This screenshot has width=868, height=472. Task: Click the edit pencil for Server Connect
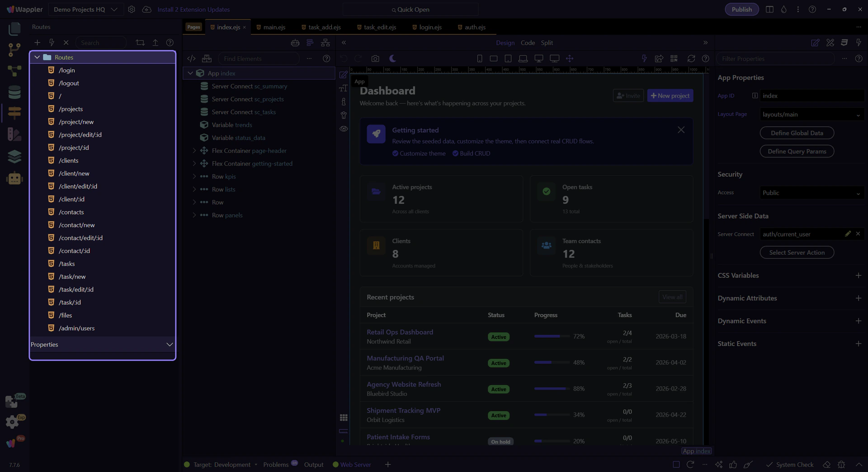848,234
